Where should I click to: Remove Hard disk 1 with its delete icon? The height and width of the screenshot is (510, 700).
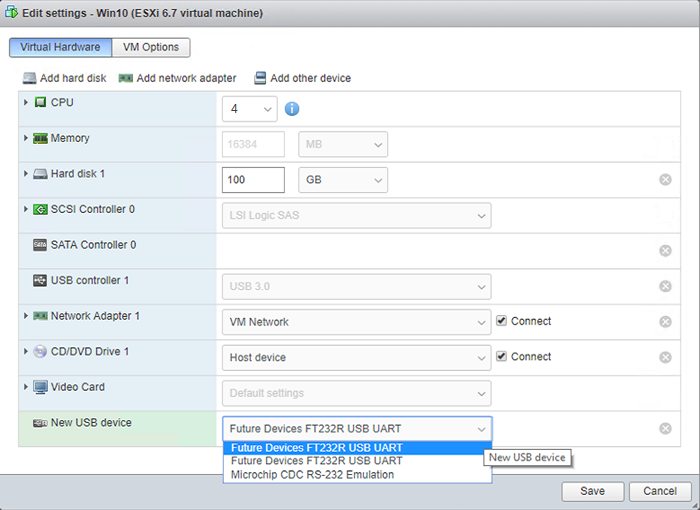pyautogui.click(x=665, y=180)
